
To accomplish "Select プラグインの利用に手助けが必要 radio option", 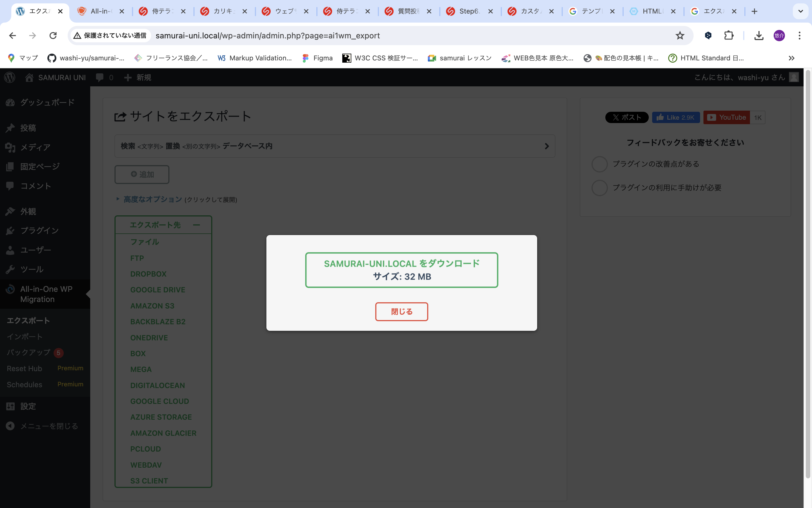I will 599,188.
